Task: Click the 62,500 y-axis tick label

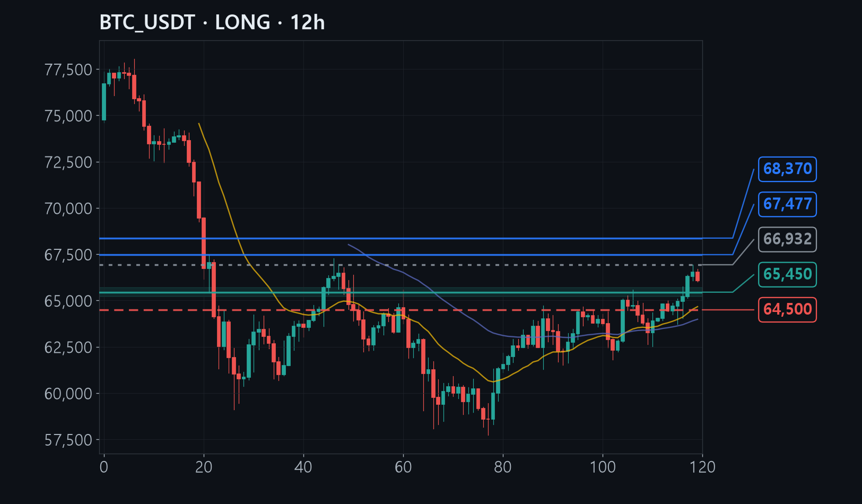Action: (68, 347)
